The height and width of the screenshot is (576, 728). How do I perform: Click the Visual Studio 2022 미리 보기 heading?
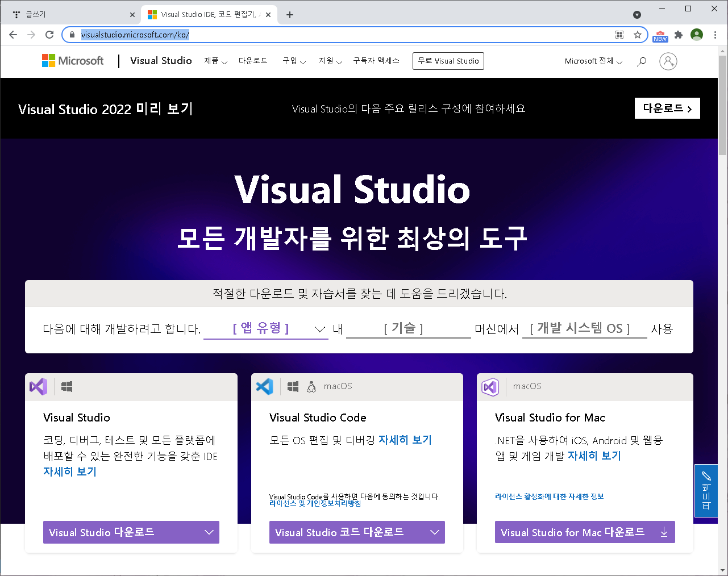pos(106,109)
